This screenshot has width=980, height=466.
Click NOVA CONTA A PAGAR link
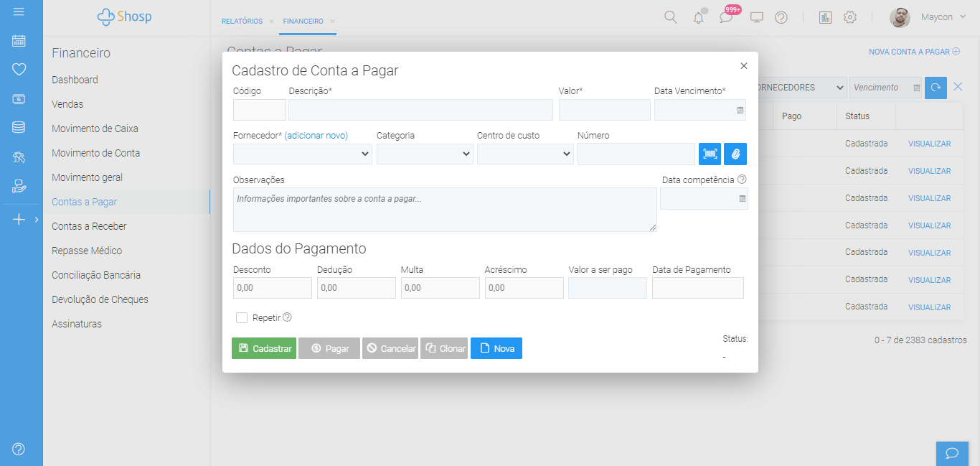(x=914, y=52)
